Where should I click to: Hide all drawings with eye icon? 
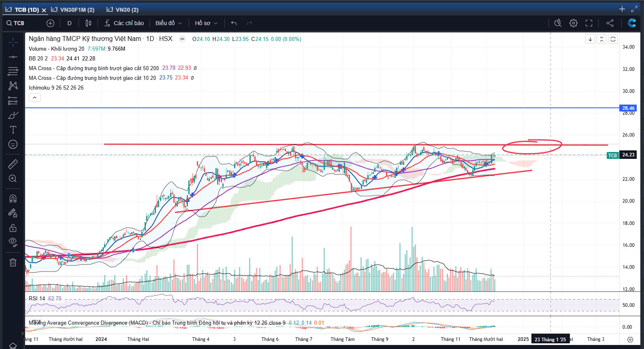(13, 242)
